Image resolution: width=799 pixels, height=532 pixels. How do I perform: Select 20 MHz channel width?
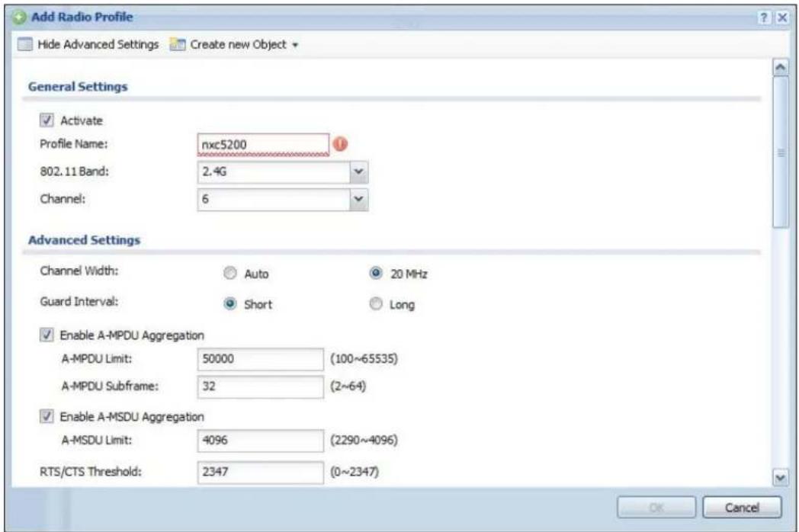tap(376, 273)
